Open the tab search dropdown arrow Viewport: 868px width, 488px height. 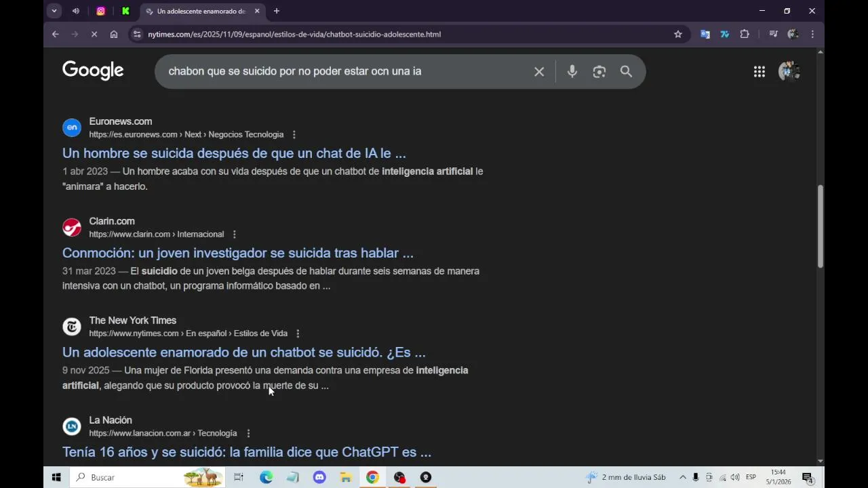(x=54, y=11)
